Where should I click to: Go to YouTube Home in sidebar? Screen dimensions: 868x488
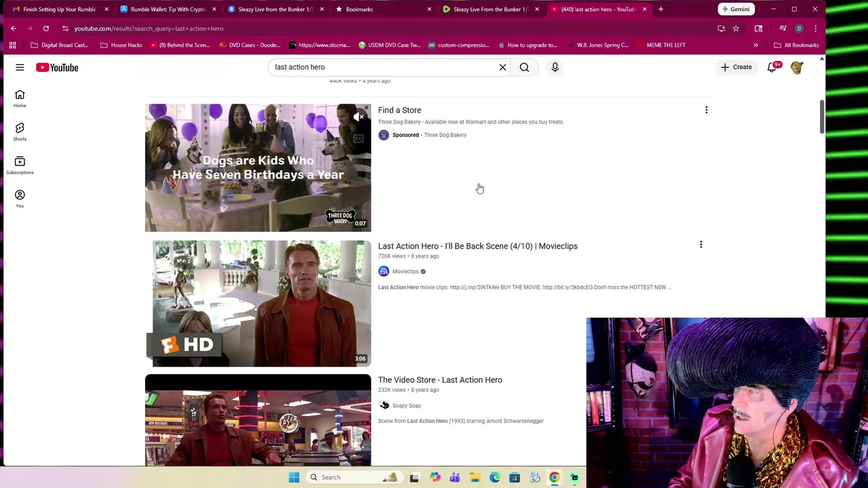[20, 98]
